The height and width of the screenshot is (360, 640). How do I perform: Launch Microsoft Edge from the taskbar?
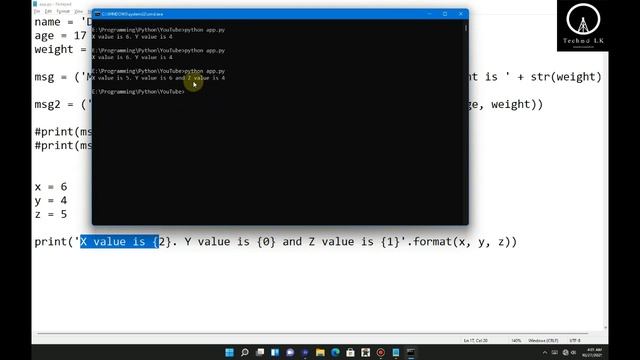[335, 352]
